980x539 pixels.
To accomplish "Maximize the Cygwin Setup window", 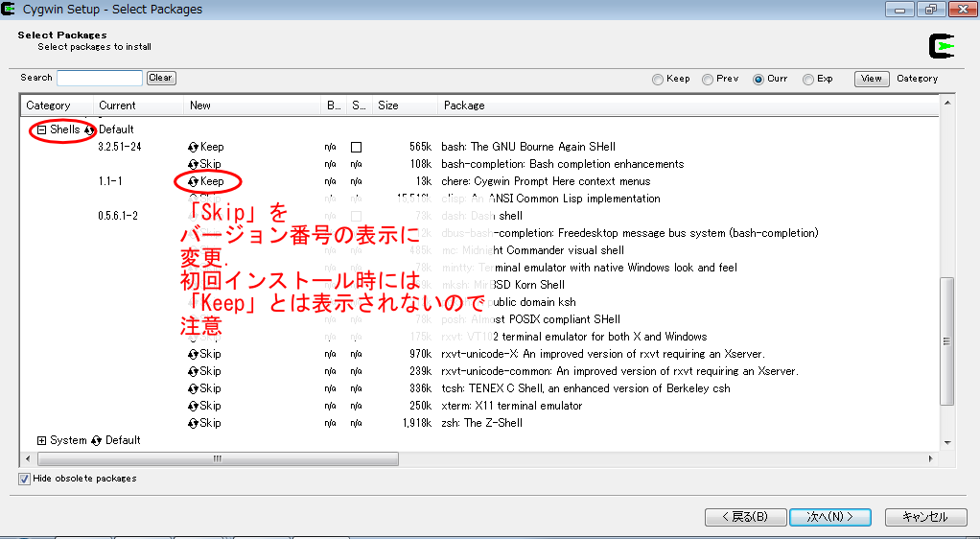I will tap(931, 9).
